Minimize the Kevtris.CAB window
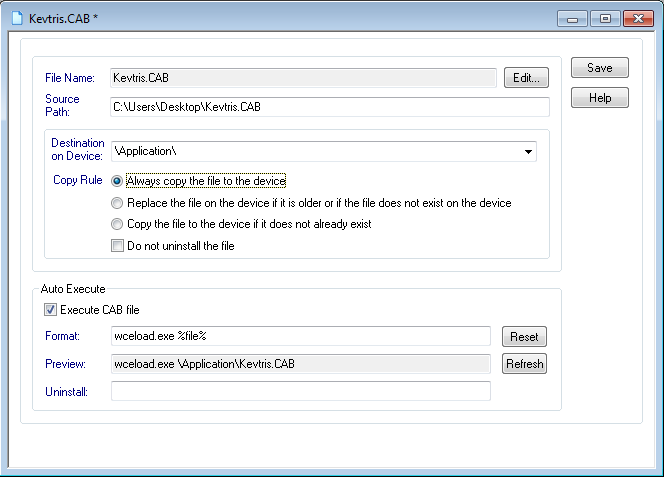This screenshot has width=664, height=477. coord(572,19)
